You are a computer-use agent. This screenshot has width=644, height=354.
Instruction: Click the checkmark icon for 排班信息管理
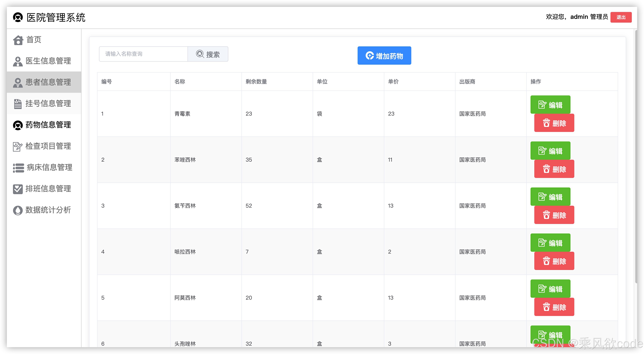(x=18, y=189)
